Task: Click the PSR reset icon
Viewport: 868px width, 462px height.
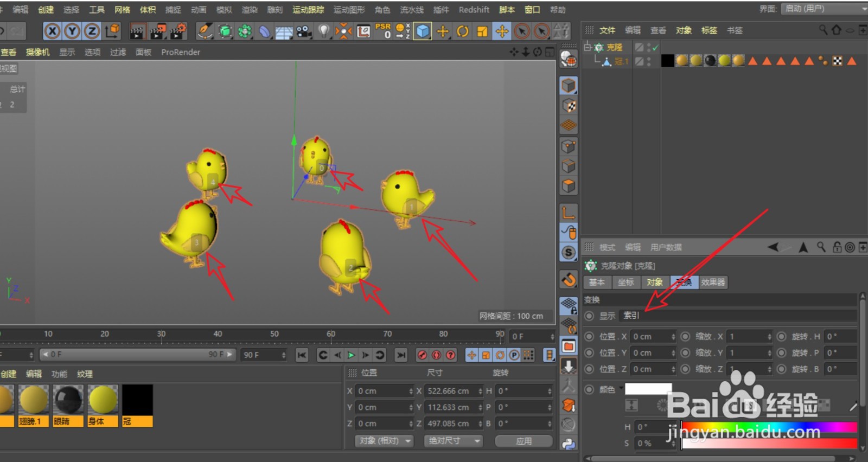Action: pos(383,31)
